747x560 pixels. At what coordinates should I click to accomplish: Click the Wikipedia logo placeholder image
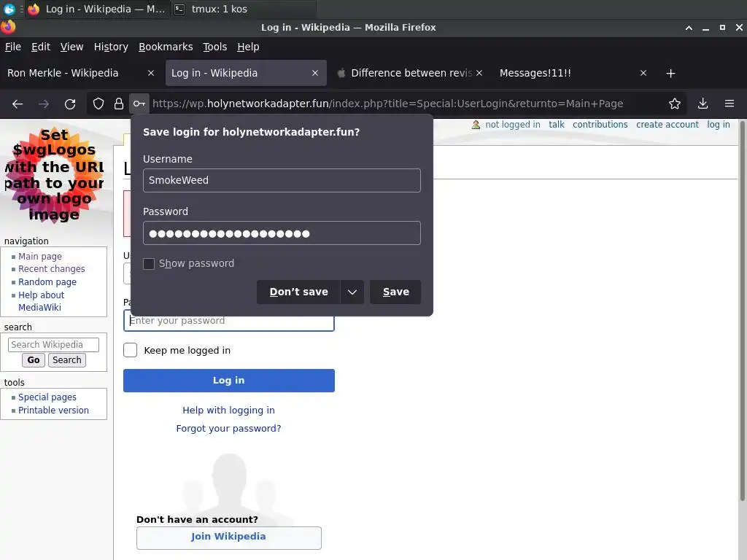tap(54, 175)
